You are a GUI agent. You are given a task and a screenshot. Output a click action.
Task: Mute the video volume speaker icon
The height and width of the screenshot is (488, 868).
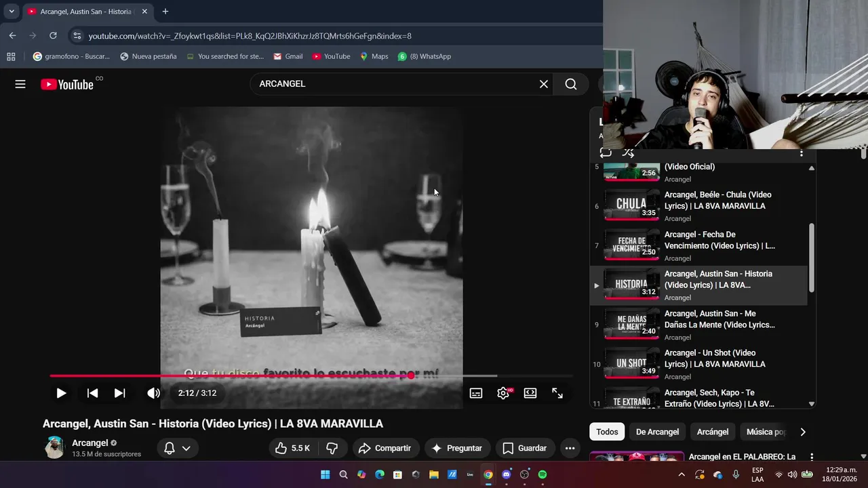(153, 393)
